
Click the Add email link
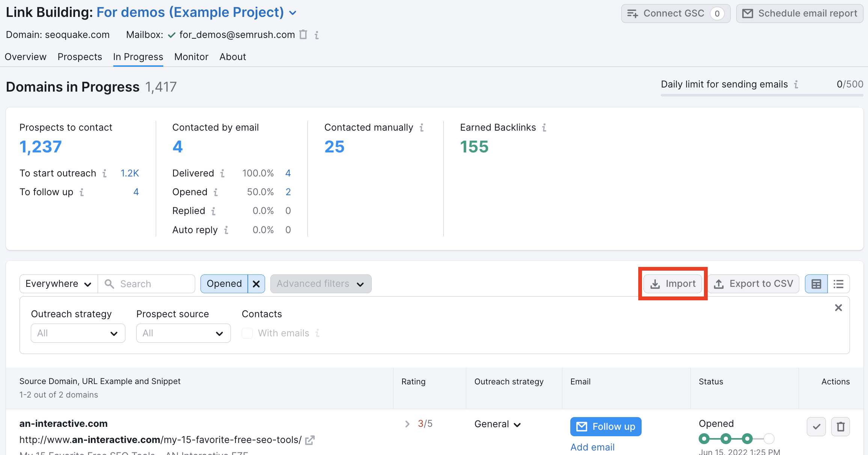[592, 447]
